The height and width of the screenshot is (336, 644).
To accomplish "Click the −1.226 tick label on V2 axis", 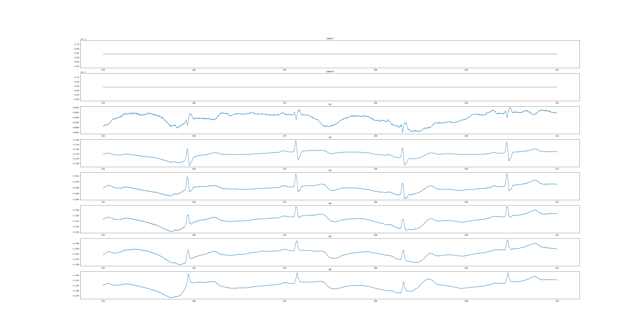I will [x=76, y=140].
